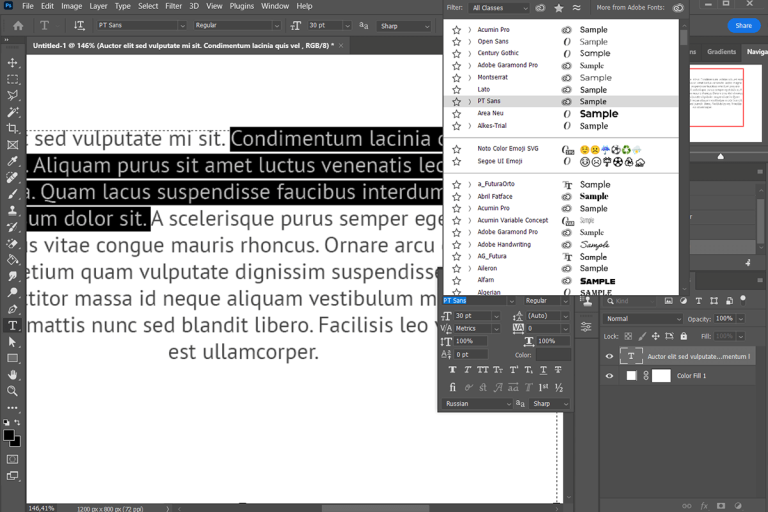Image resolution: width=768 pixels, height=512 pixels.
Task: Select the Zoom tool
Action: [x=13, y=391]
